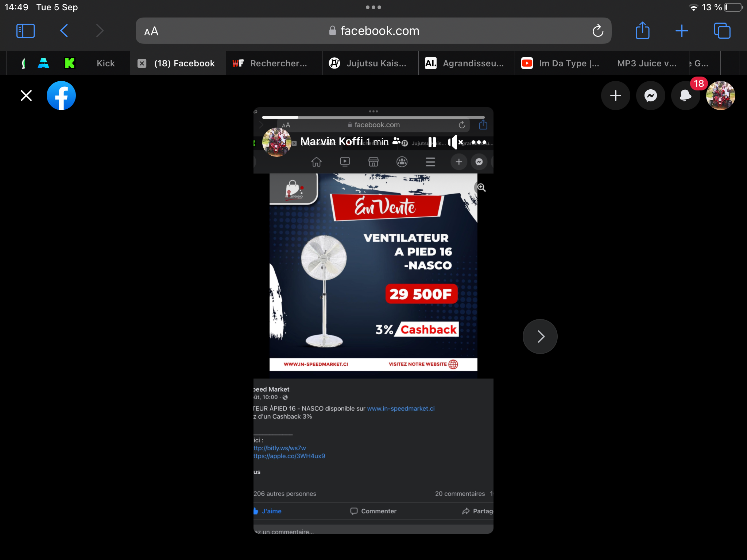Image resolution: width=747 pixels, height=560 pixels.
Task: Close the story viewer with X
Action: pyautogui.click(x=26, y=96)
